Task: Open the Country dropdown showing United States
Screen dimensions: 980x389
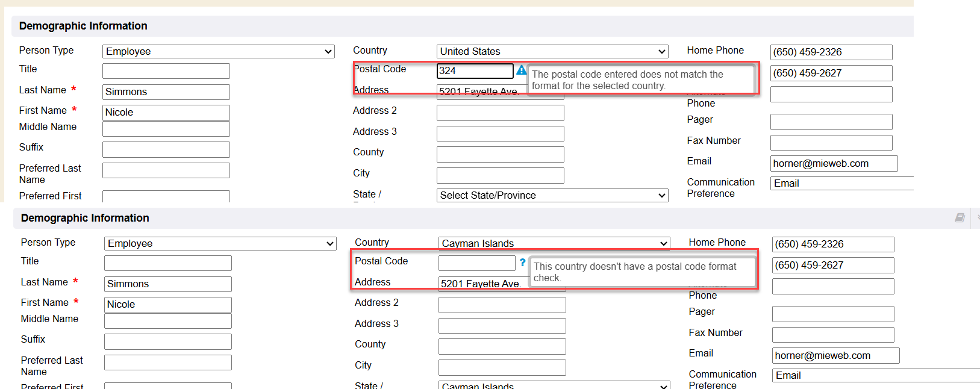Action: 552,52
